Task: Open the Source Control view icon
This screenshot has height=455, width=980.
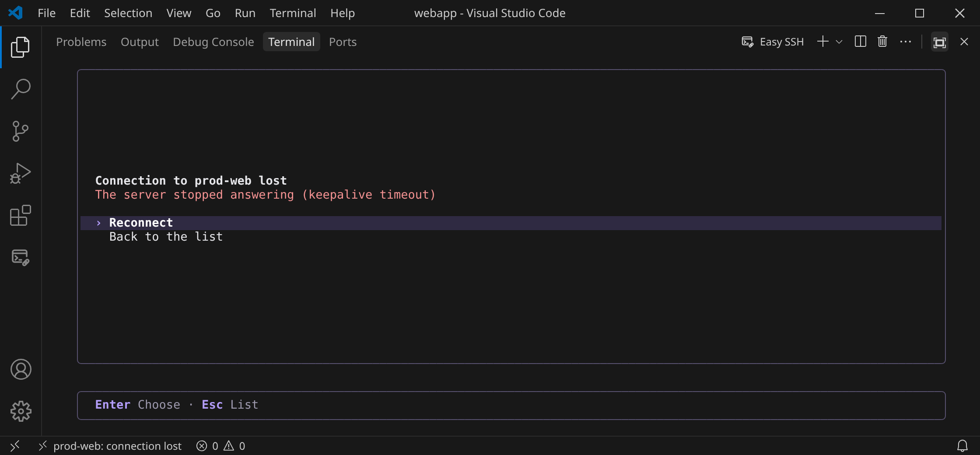Action: tap(20, 131)
